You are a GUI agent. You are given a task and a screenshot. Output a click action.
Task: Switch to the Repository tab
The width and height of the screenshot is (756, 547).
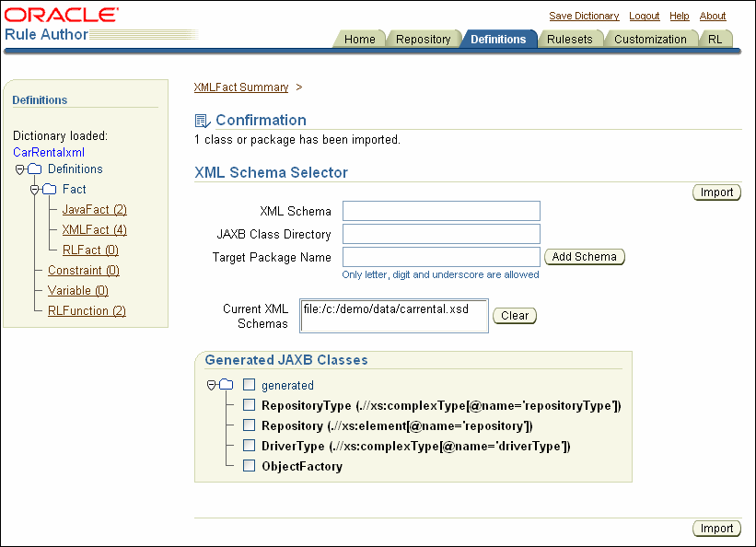coord(424,39)
